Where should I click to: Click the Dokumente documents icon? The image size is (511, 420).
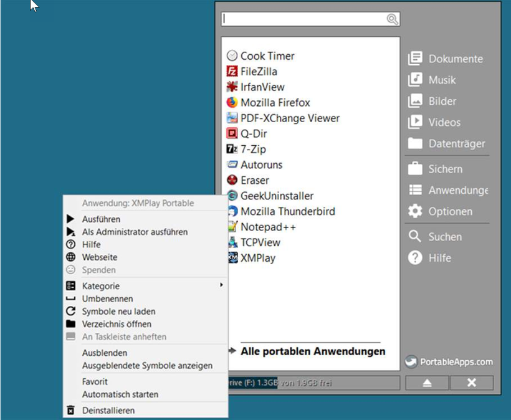point(415,59)
